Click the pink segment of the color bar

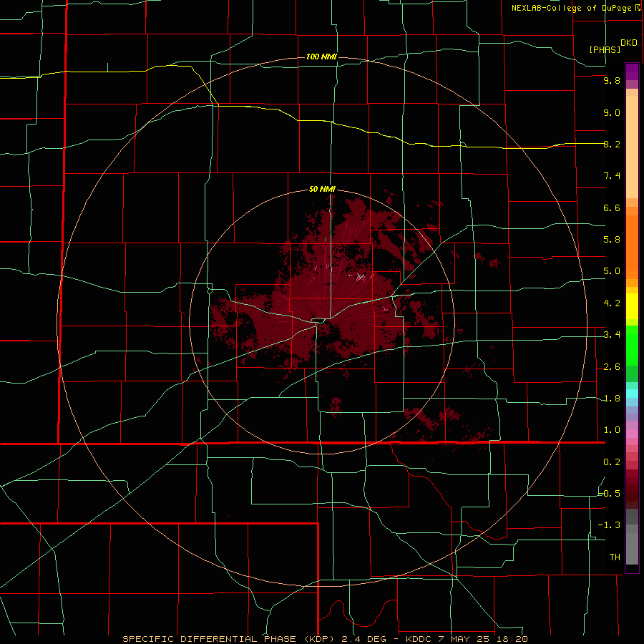(x=632, y=434)
